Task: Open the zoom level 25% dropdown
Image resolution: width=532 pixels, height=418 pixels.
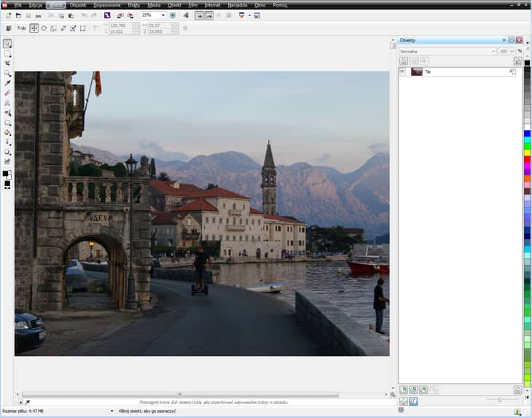Action: pyautogui.click(x=163, y=15)
